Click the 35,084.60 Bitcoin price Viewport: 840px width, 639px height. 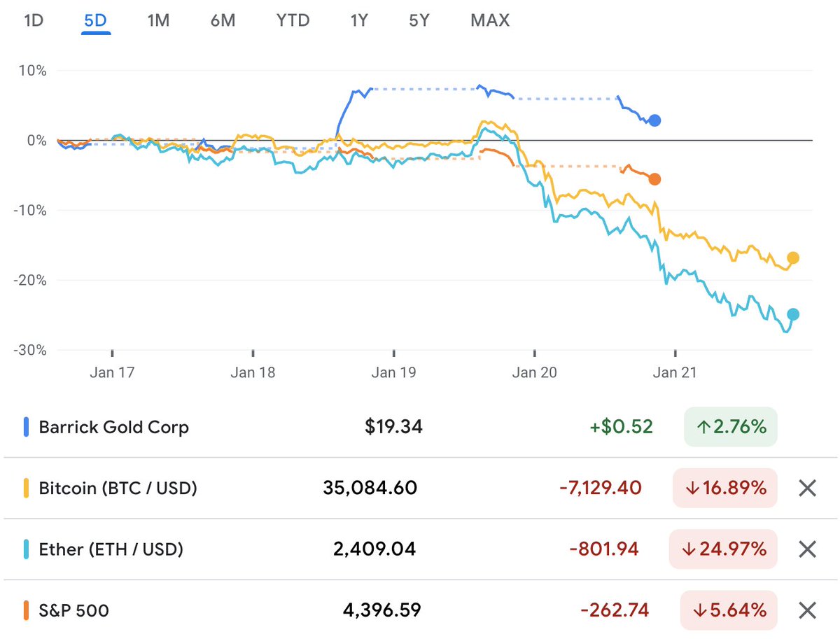coord(370,488)
